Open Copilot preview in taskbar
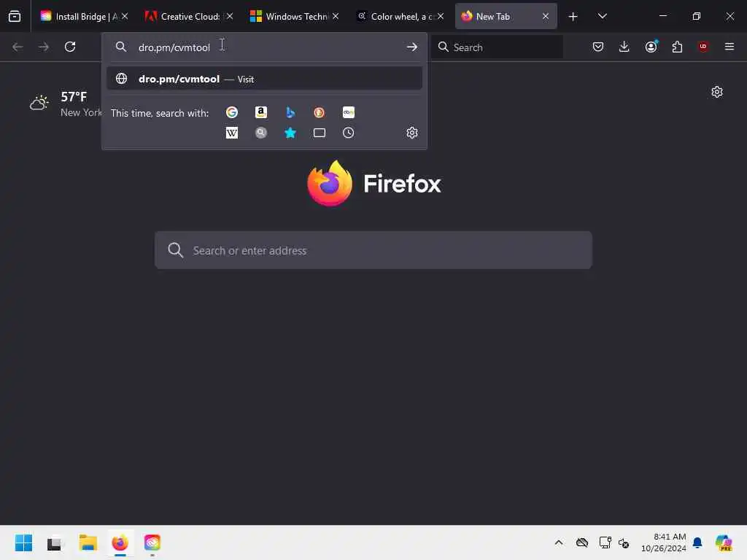This screenshot has width=747, height=560. 724,542
